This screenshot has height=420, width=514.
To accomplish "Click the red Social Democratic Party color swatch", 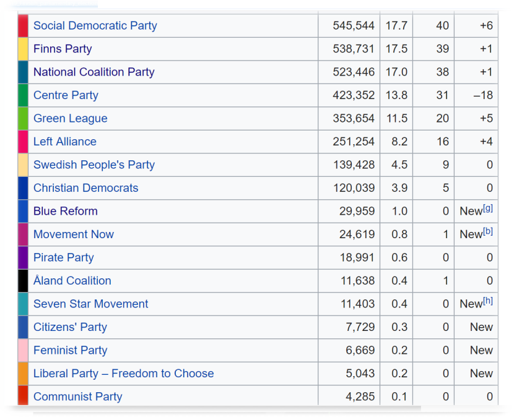I will coord(23,25).
